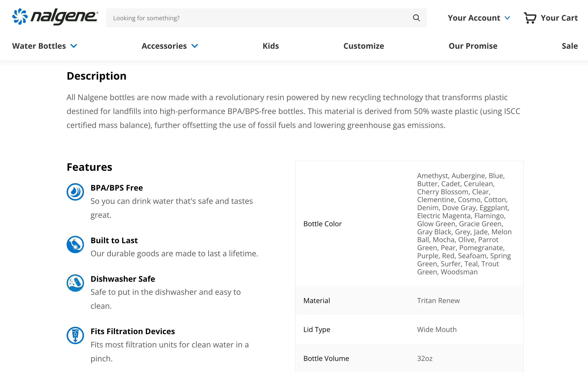
Task: Click the BPA/BPS Free safety icon
Action: pyautogui.click(x=76, y=192)
